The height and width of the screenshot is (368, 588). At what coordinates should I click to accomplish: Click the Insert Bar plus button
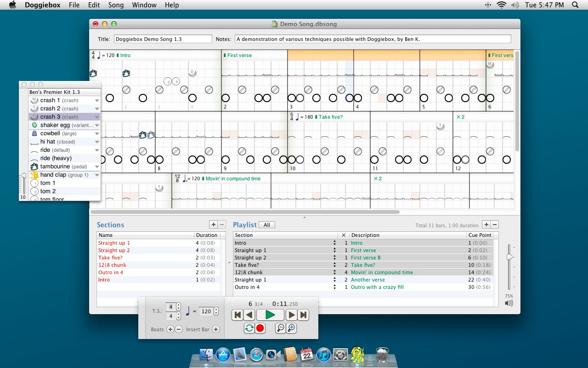pyautogui.click(x=216, y=329)
